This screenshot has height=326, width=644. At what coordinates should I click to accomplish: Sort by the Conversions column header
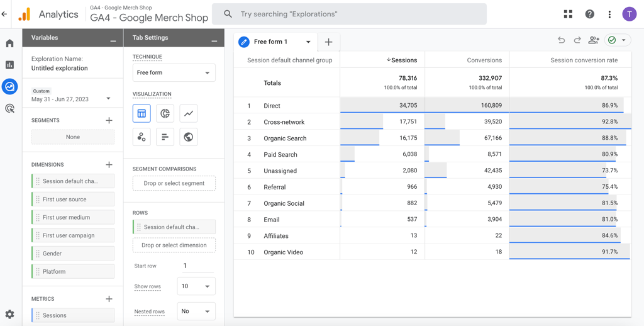point(484,60)
